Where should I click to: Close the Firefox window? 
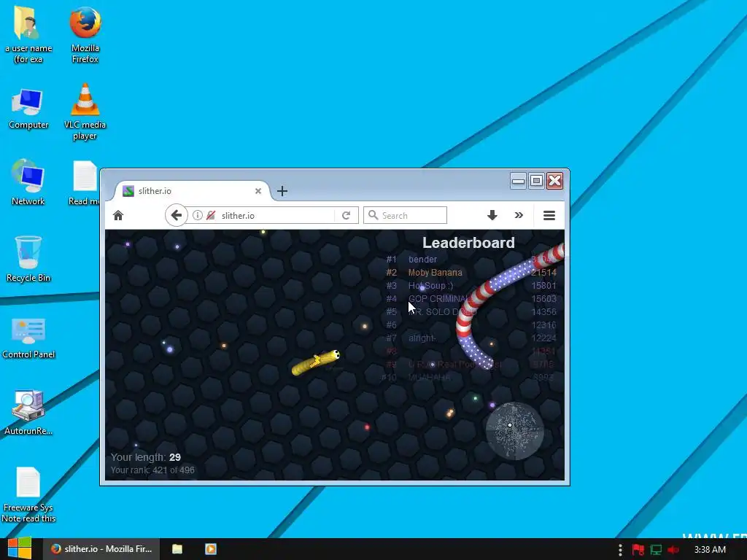555,181
